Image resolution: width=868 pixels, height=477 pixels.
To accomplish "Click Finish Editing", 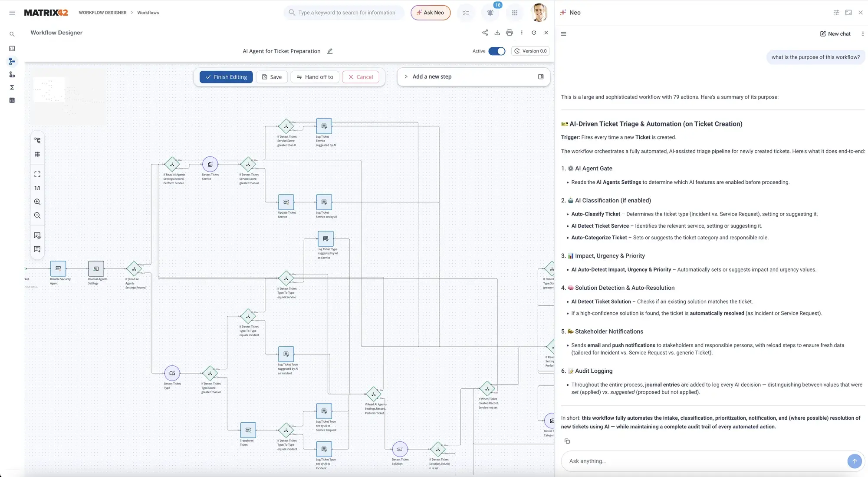I will point(226,77).
